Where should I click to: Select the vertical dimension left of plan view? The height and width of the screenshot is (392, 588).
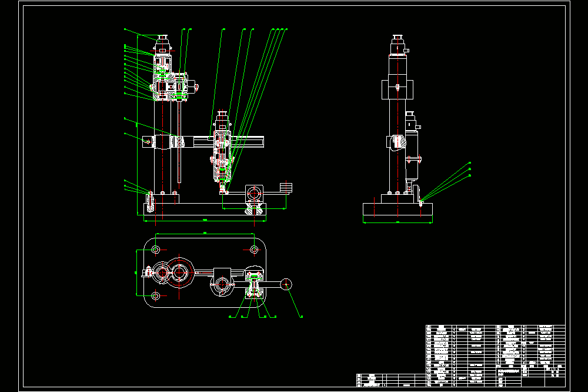(136, 273)
